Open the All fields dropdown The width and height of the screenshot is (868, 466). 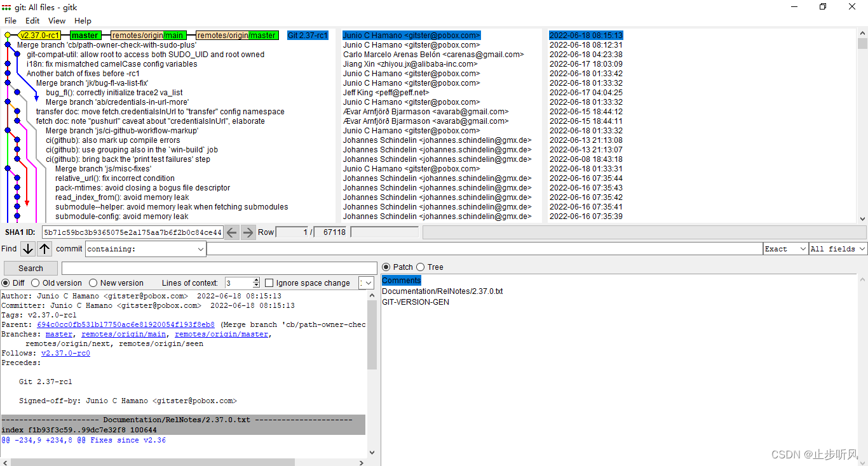838,249
